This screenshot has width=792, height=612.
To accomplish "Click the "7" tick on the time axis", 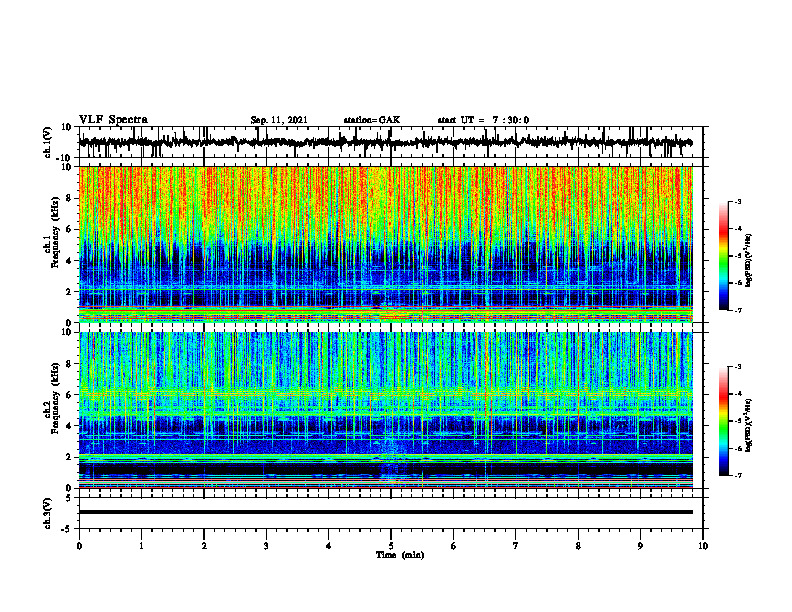I will pyautogui.click(x=516, y=546).
